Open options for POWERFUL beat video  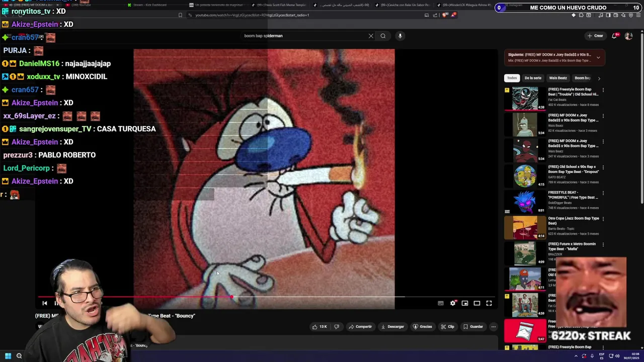tap(603, 193)
